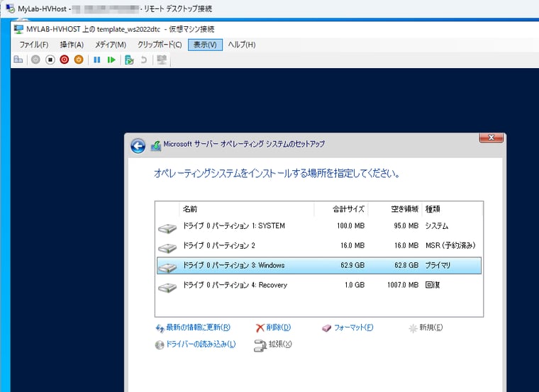
Task: Select ドライブ 0 パーティション 1: SYSTEM row
Action: click(x=319, y=226)
